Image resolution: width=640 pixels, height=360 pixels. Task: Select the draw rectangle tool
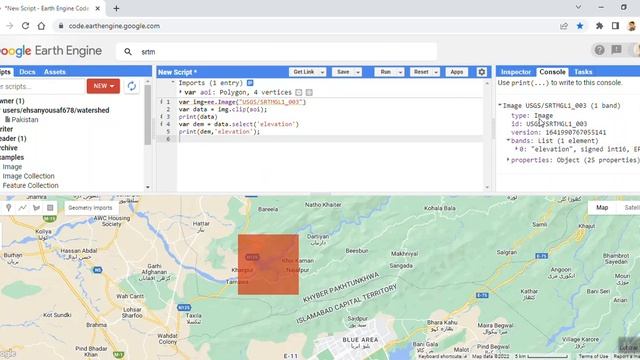pyautogui.click(x=50, y=208)
